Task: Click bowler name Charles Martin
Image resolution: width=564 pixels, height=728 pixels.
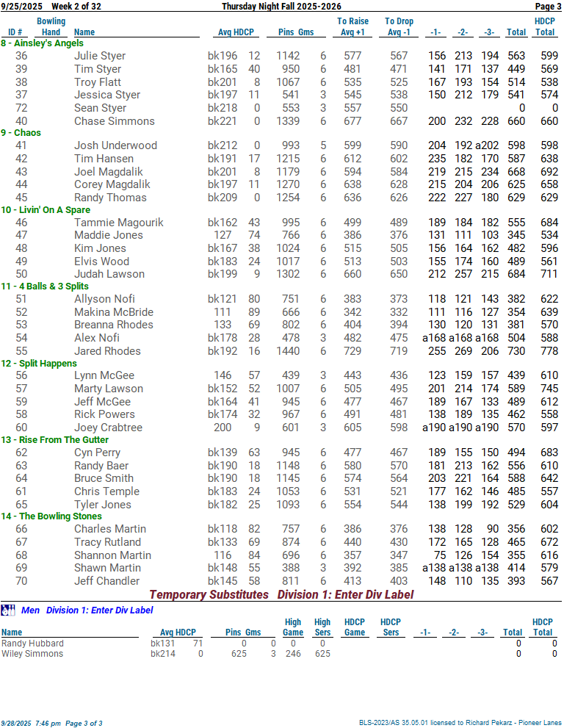Action: (110, 529)
